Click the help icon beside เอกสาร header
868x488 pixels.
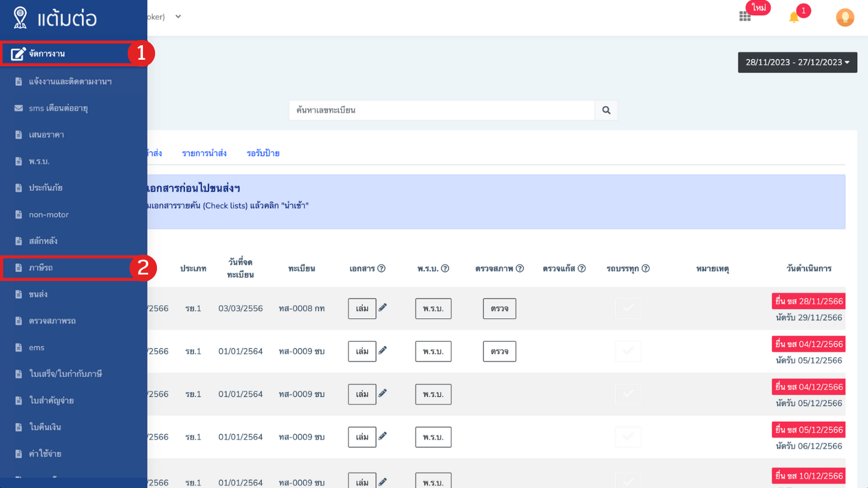[x=381, y=268]
